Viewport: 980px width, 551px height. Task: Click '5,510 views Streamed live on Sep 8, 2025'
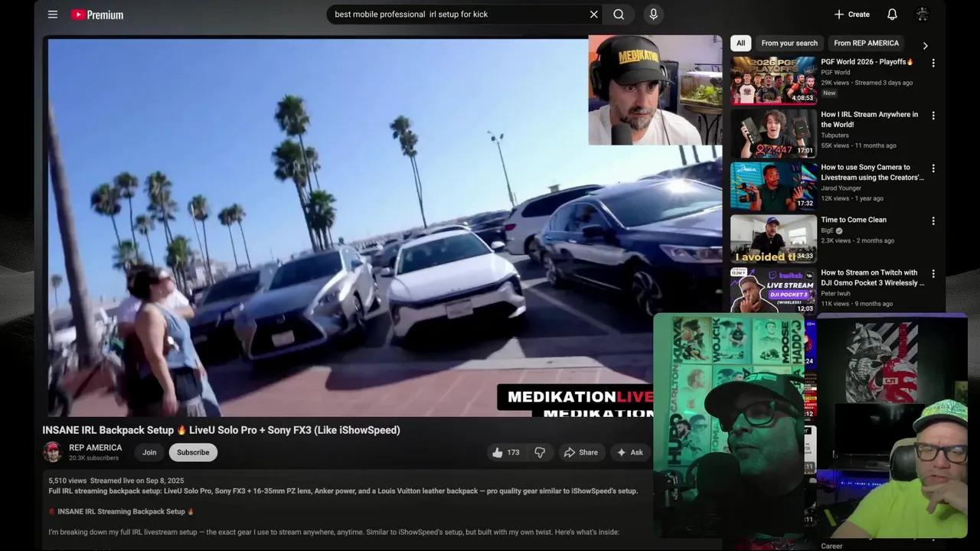(116, 481)
